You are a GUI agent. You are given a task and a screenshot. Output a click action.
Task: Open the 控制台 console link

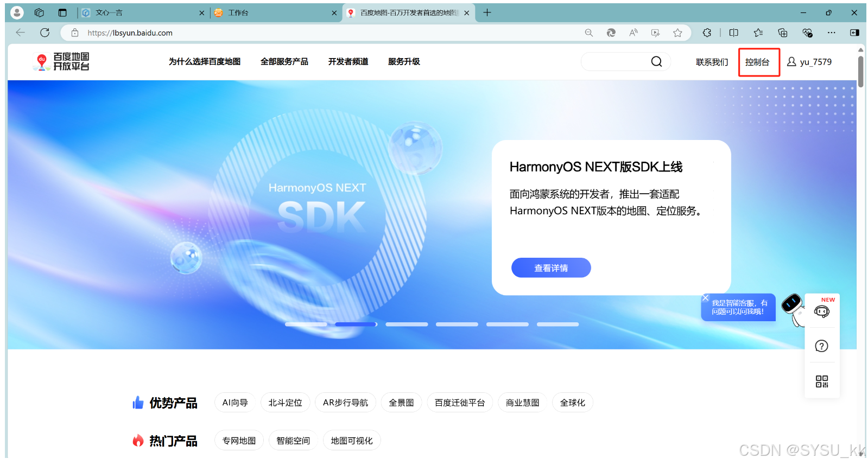[x=757, y=62]
